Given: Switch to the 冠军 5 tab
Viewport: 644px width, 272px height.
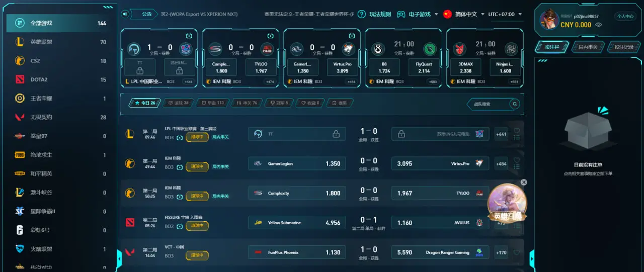Looking at the screenshot, I should [279, 103].
